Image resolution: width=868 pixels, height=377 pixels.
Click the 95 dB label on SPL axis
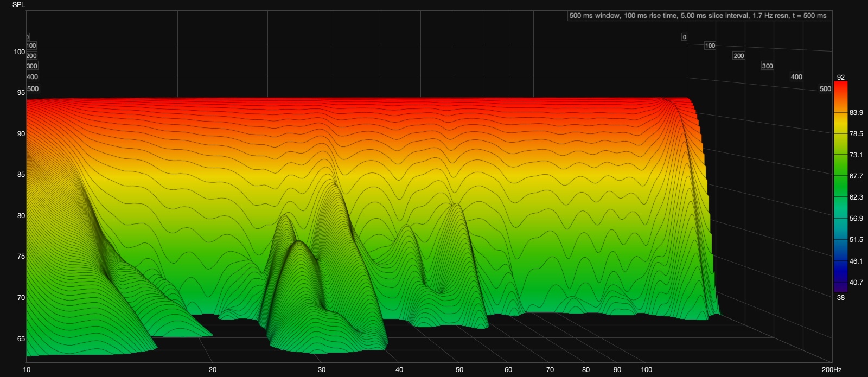21,93
